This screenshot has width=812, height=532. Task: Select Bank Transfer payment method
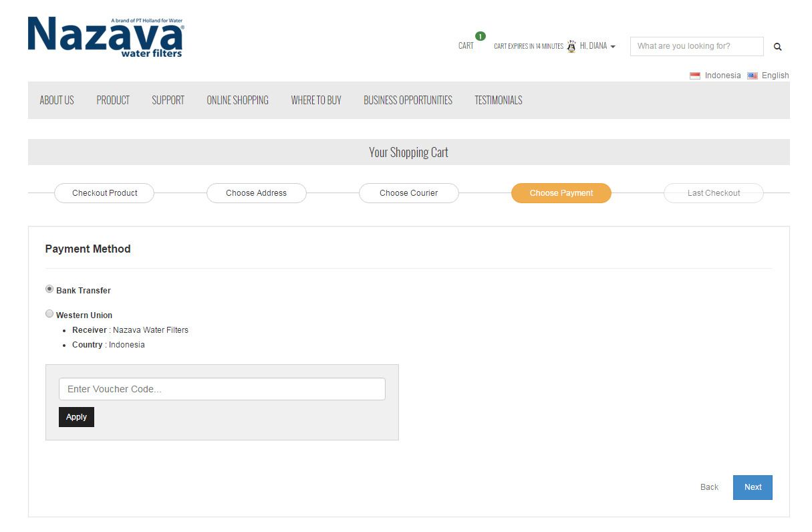(x=49, y=289)
